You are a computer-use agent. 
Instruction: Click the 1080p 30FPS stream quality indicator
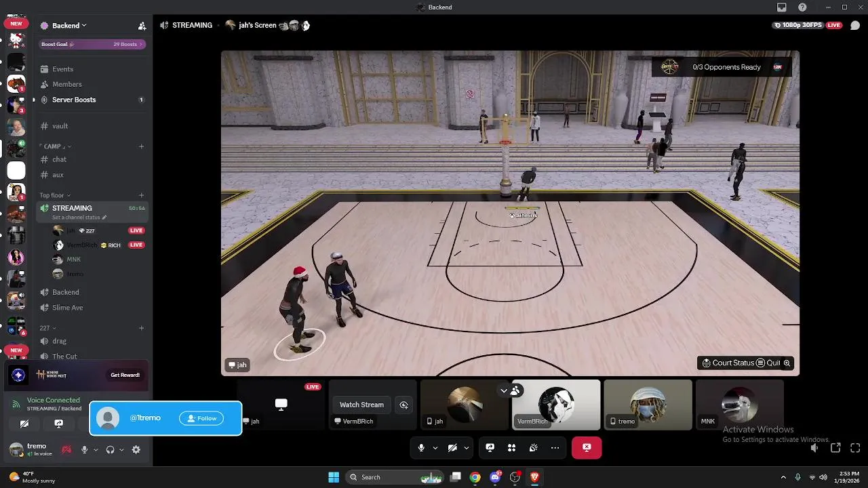pyautogui.click(x=798, y=25)
